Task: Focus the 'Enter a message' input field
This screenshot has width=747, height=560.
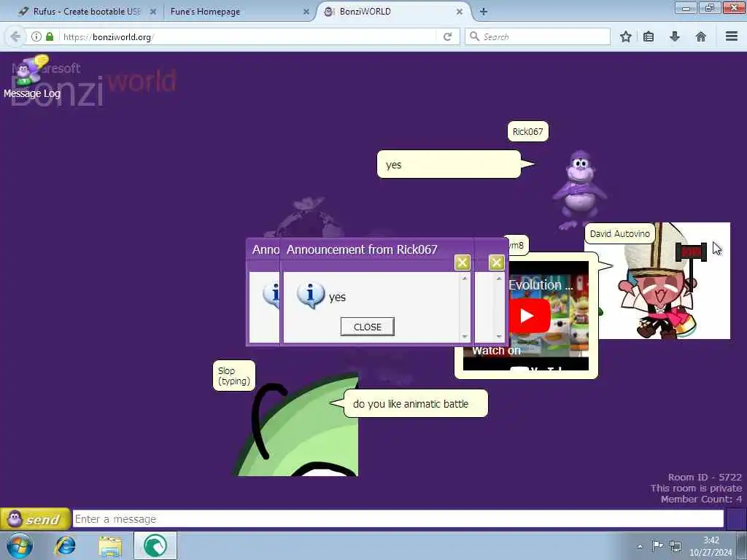Action: coord(398,519)
